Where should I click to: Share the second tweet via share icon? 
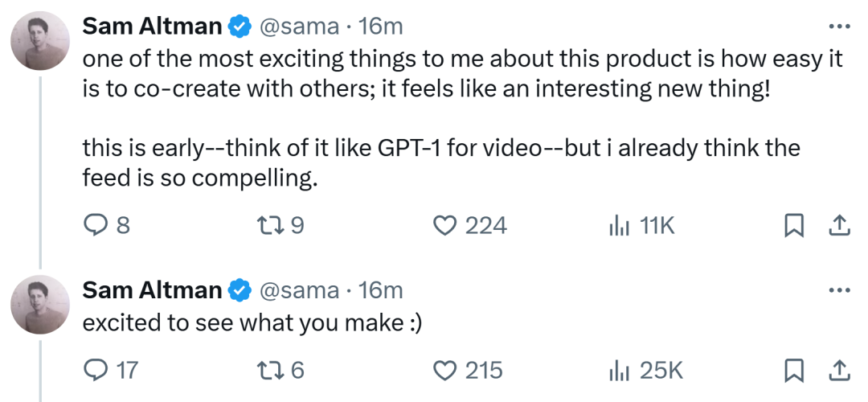pyautogui.click(x=839, y=370)
